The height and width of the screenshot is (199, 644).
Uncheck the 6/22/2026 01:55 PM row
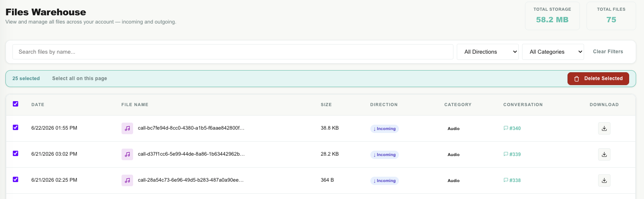point(16,128)
